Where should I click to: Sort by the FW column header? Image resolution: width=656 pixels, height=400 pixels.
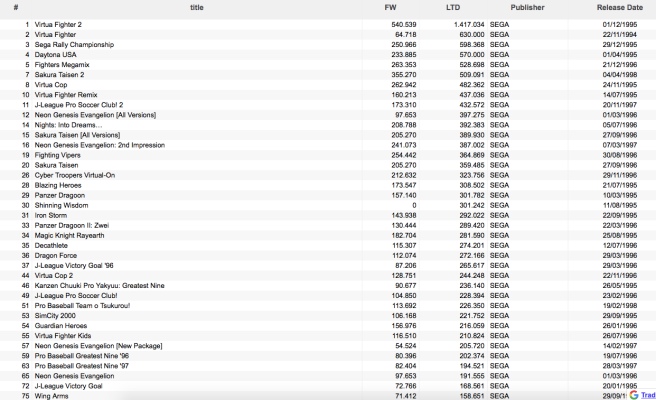[x=390, y=8]
